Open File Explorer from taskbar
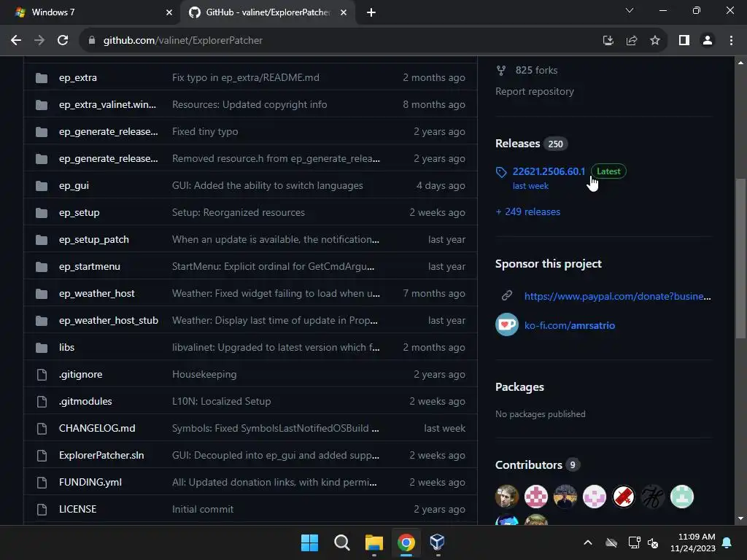 (x=374, y=542)
